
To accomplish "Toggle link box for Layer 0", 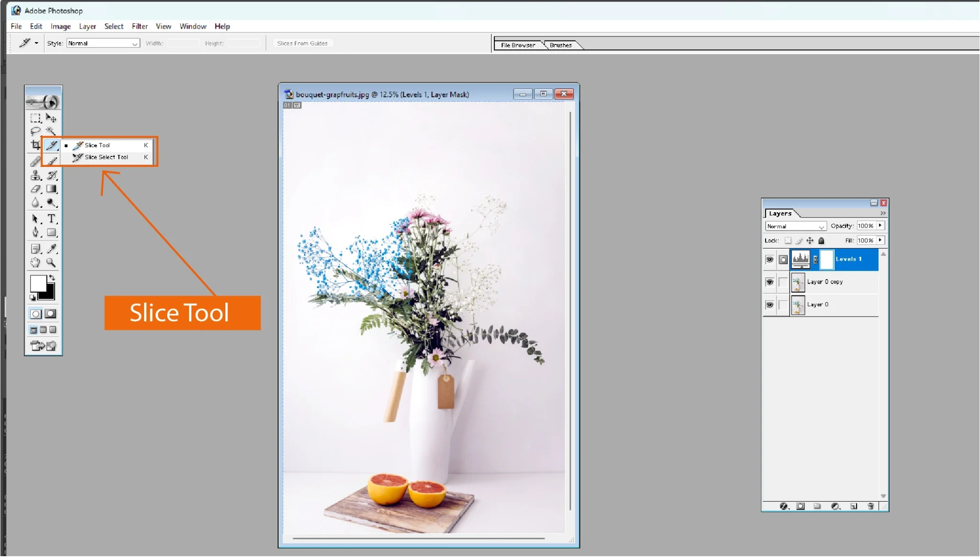I will click(783, 305).
